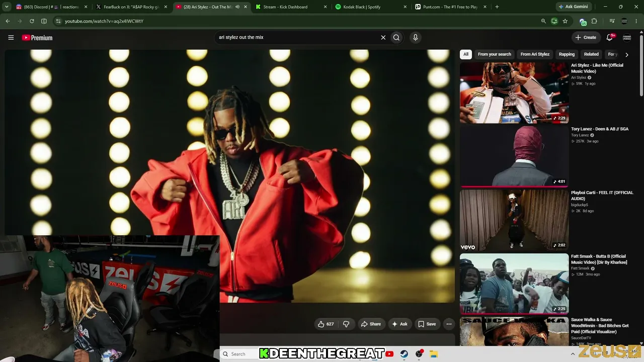Open Playboi Carti FEEL IT thumbnail
Image resolution: width=644 pixels, height=362 pixels.
(x=514, y=220)
